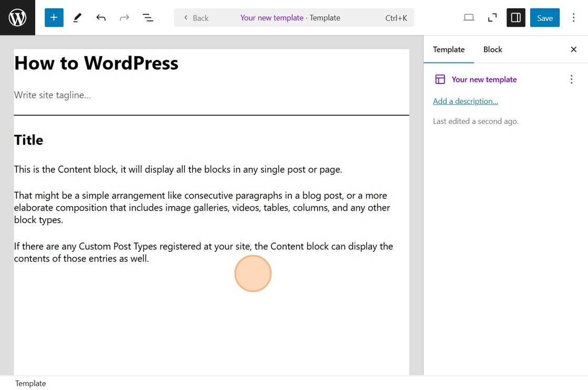Screen dimensions: 588x390
Task: Open command palette via template title bar
Action: [x=294, y=18]
